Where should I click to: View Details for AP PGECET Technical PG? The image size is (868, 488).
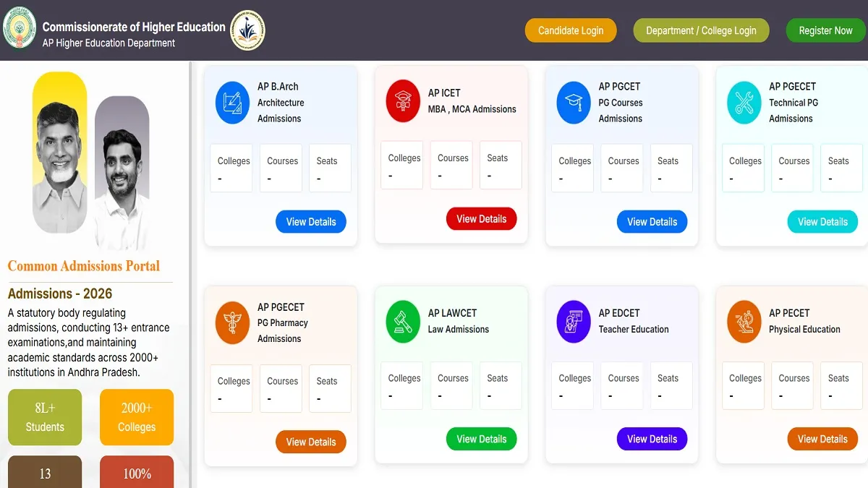822,222
